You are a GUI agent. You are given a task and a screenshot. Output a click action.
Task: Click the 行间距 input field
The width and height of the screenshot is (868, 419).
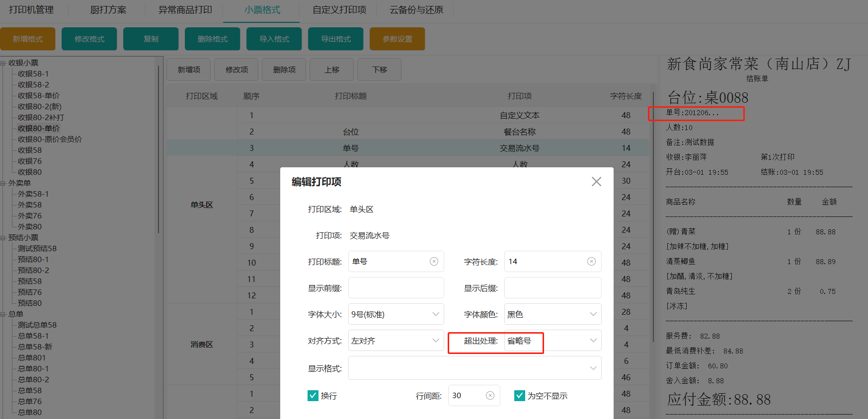tap(474, 396)
